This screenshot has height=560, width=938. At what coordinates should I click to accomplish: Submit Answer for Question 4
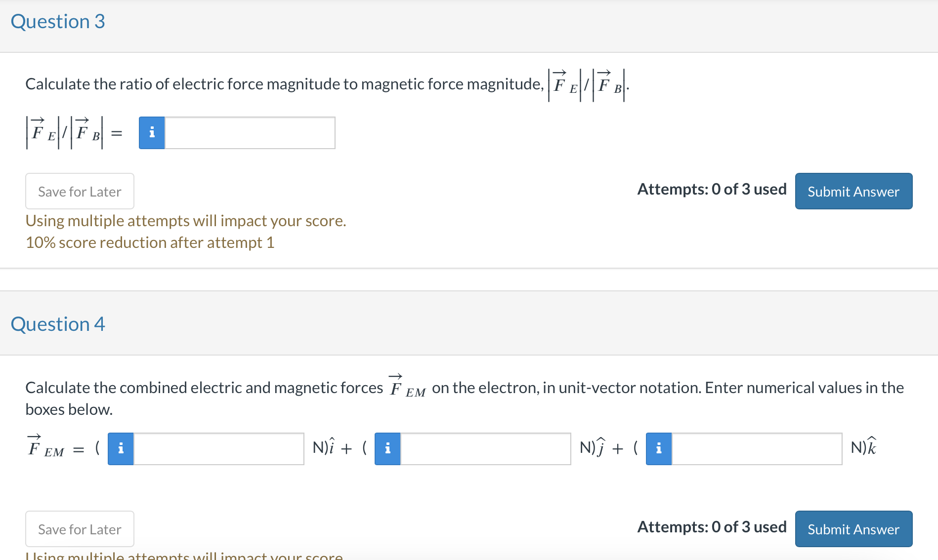tap(853, 529)
